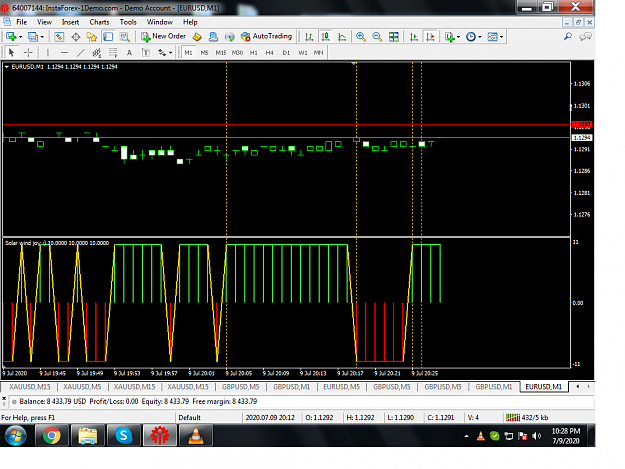Open MetaEditor yellow book icon
The image size is (625, 469).
(197, 37)
